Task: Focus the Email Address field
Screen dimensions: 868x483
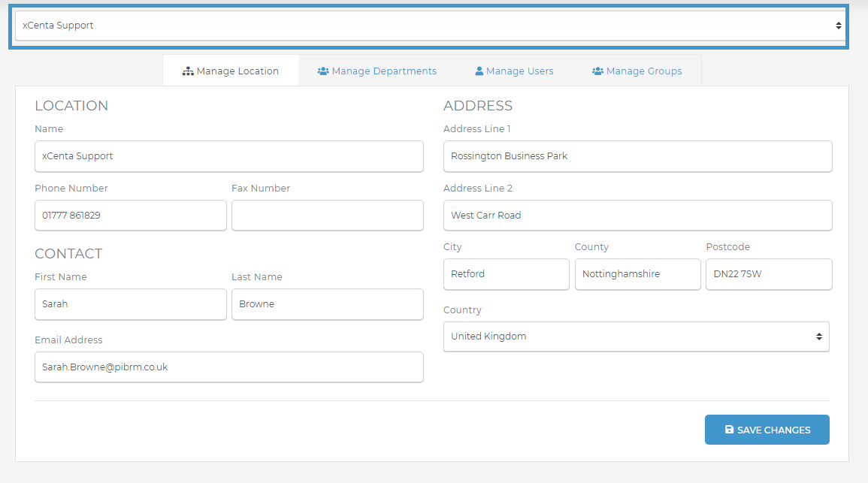Action: pyautogui.click(x=229, y=367)
